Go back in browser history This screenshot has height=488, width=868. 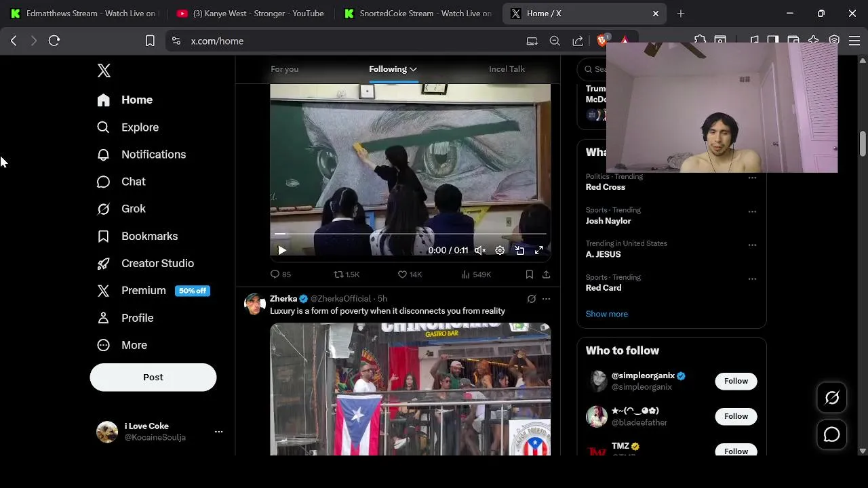(14, 41)
